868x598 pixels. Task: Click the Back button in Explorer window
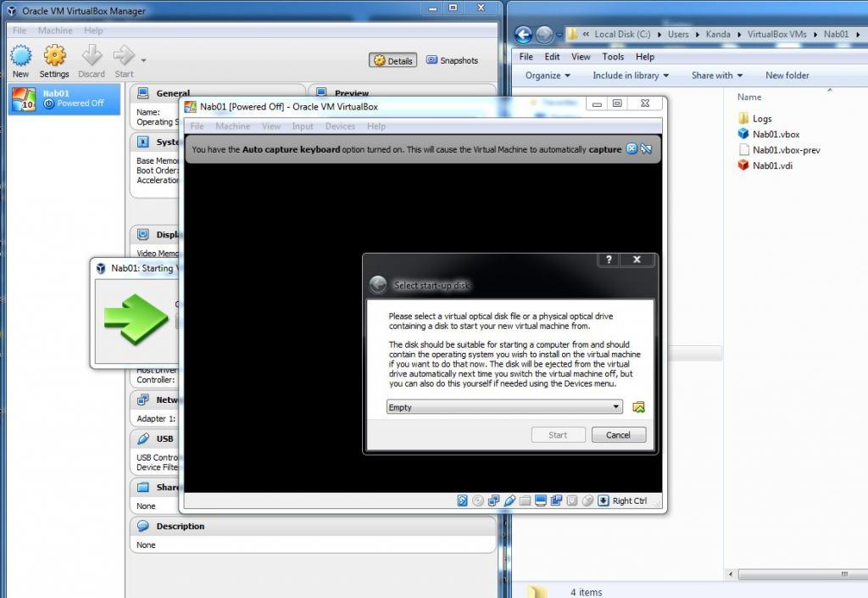click(x=523, y=34)
